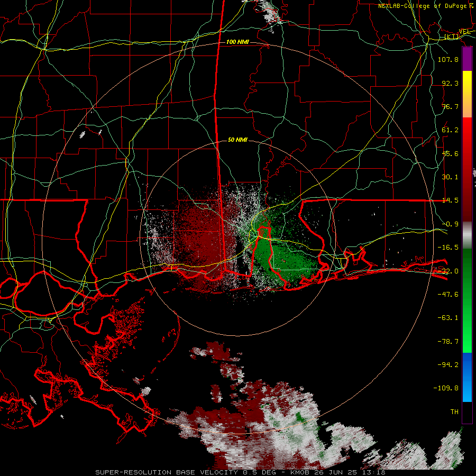The height and width of the screenshot is (476, 476).
Task: Click the -63.1 velocity scale value
Action: click(x=448, y=318)
